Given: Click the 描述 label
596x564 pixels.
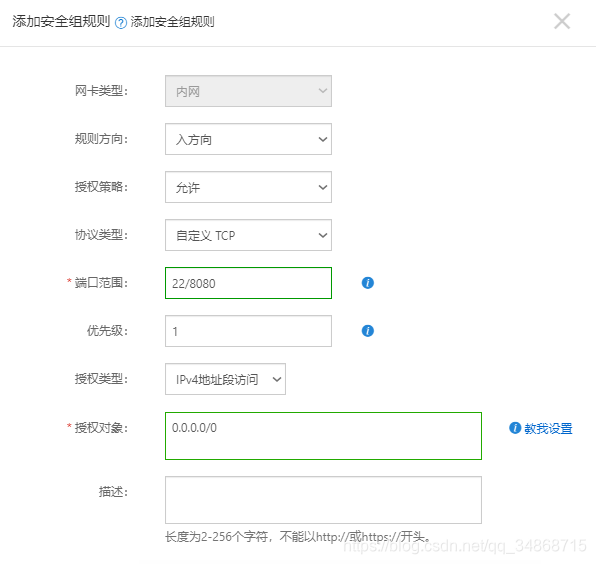Looking at the screenshot, I should click(113, 492).
